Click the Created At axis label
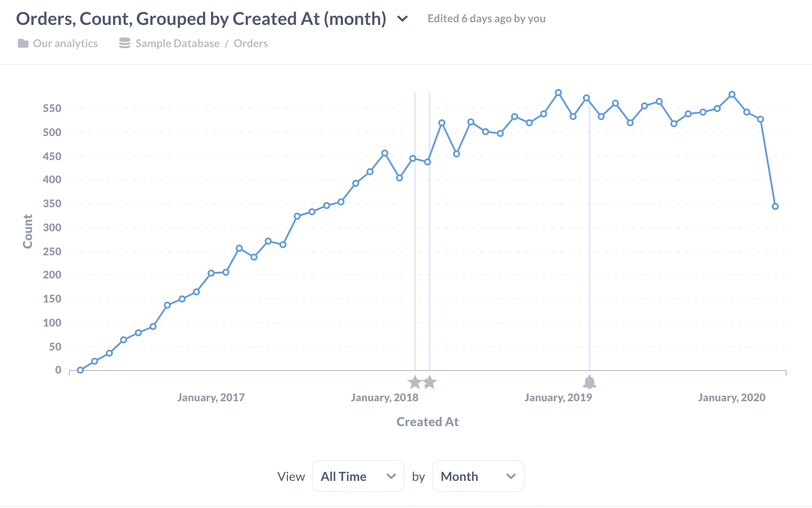Screen dimensions: 812x508 427,421
